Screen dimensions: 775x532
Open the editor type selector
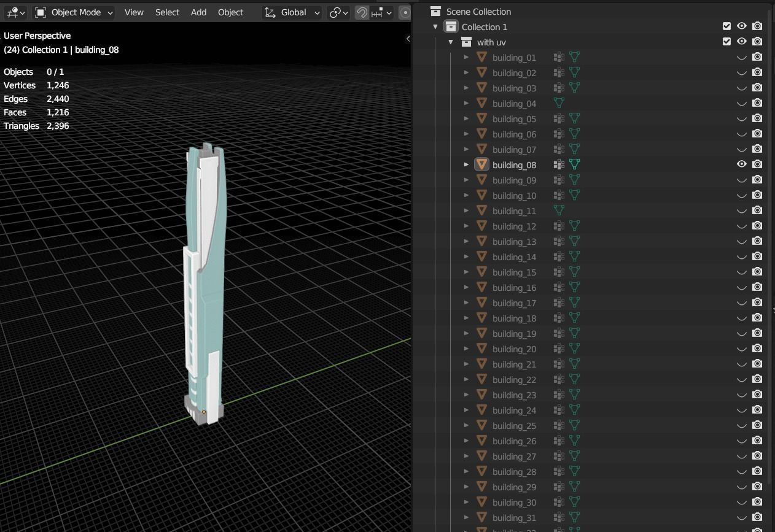[15, 12]
